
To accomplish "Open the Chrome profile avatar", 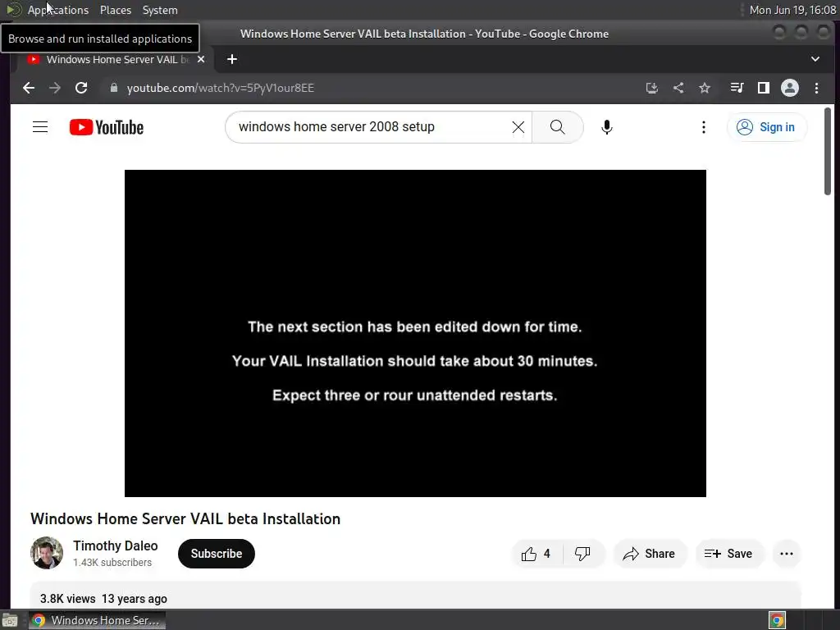I will click(x=790, y=88).
